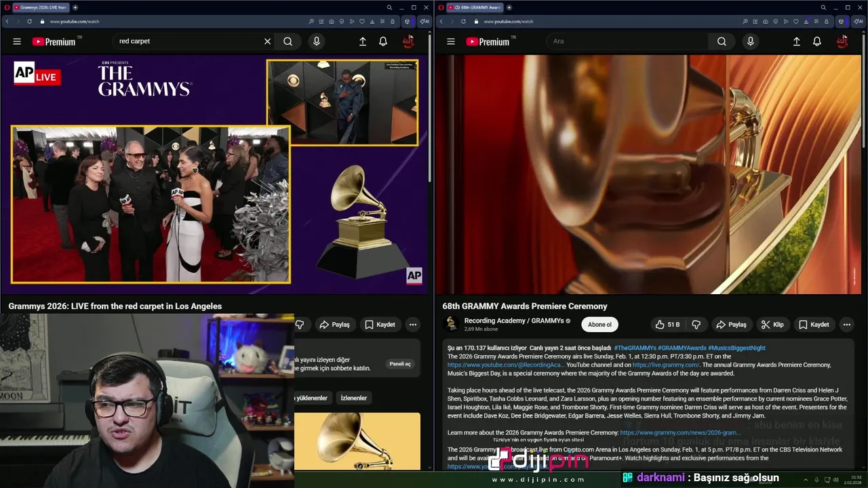This screenshot has width=868, height=488.
Task: Click the heart bookmark icon in the left address bar
Action: pos(362,22)
